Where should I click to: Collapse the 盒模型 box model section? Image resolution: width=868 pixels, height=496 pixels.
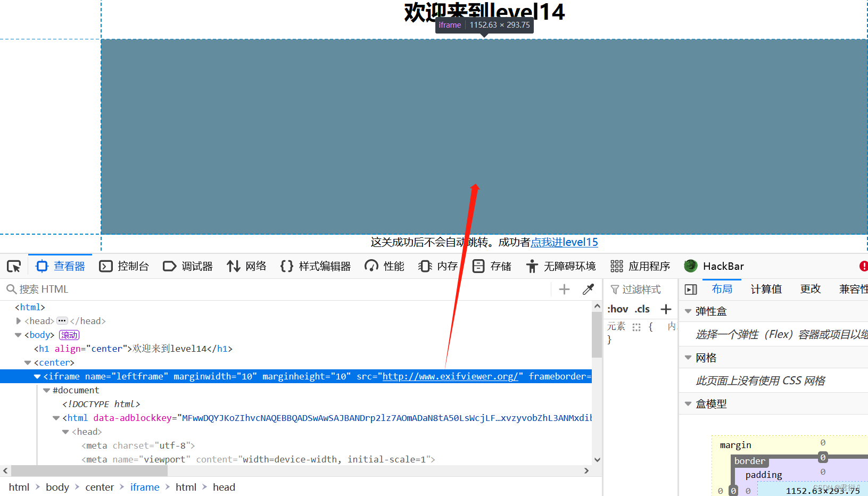(x=688, y=404)
